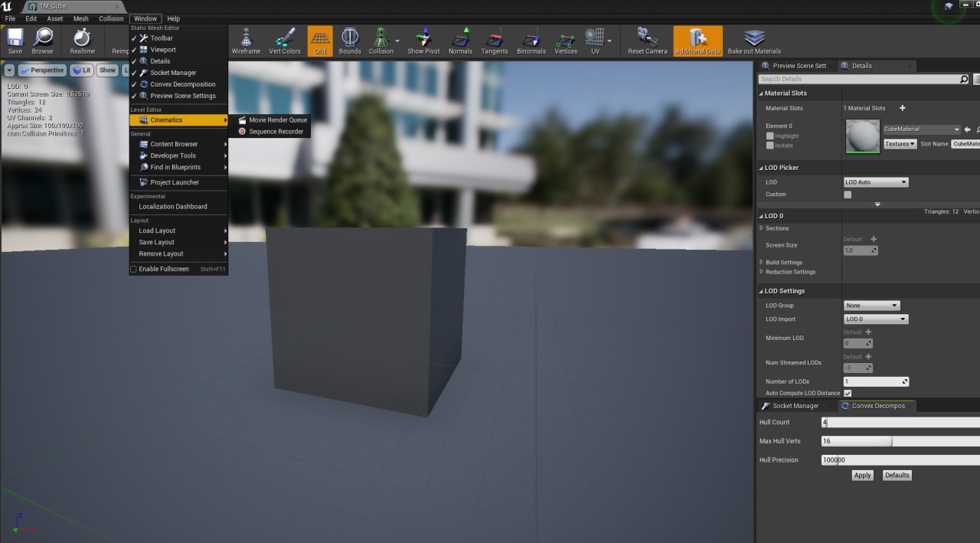Expand the Sections row

click(761, 228)
